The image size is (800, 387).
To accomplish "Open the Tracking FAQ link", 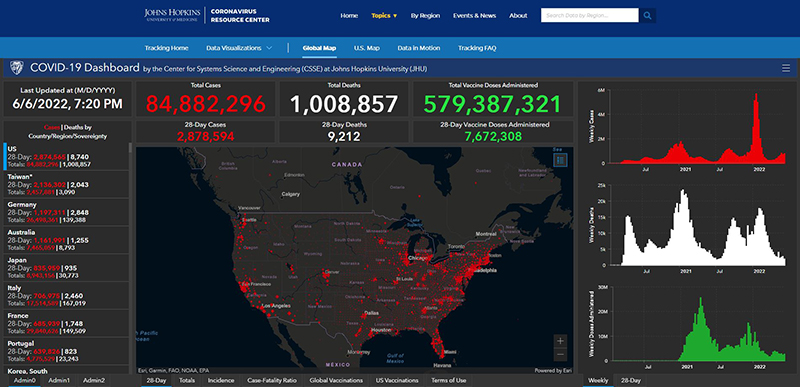I will [477, 48].
